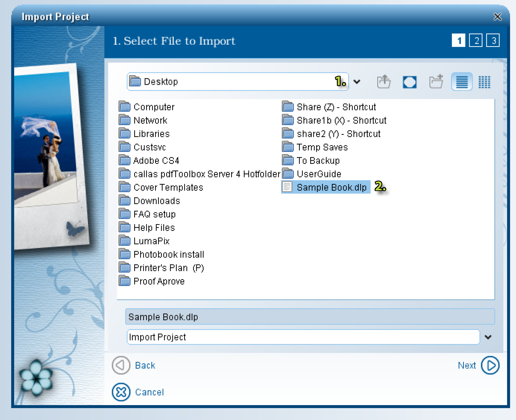Click the desktop/home location icon
The width and height of the screenshot is (516, 420).
tap(410, 82)
